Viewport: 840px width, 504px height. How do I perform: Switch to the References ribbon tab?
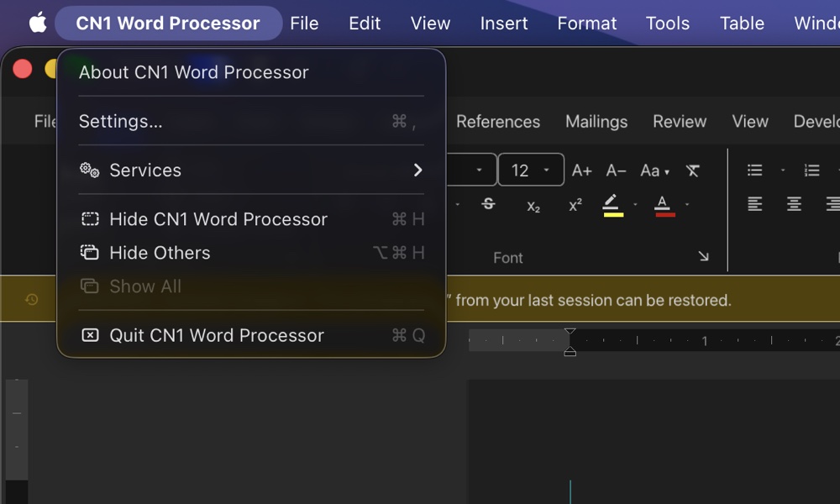pyautogui.click(x=497, y=122)
